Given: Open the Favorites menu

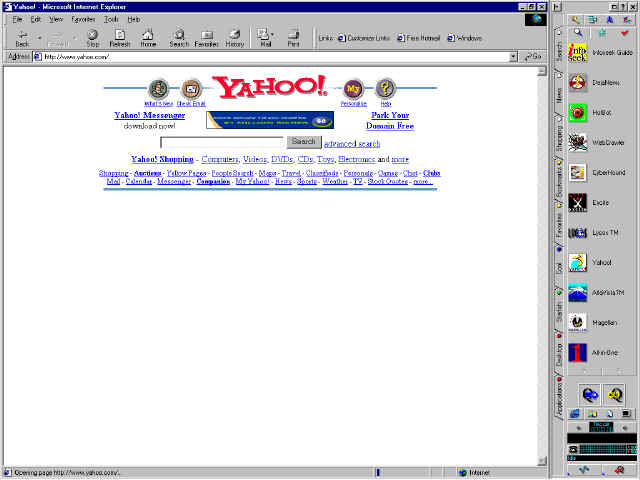Looking at the screenshot, I should (x=83, y=19).
